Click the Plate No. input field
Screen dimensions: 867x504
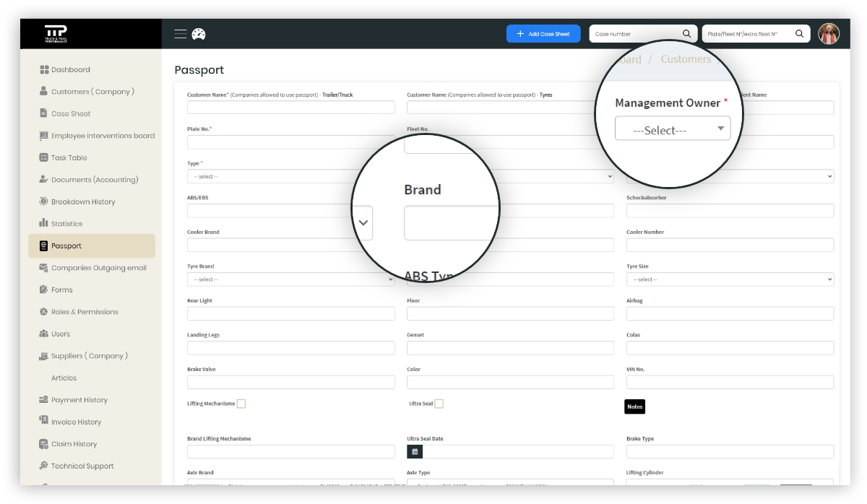(290, 142)
